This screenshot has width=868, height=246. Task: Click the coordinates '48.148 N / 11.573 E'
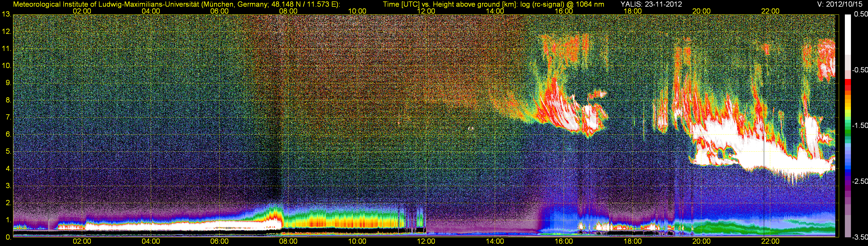[304, 4]
